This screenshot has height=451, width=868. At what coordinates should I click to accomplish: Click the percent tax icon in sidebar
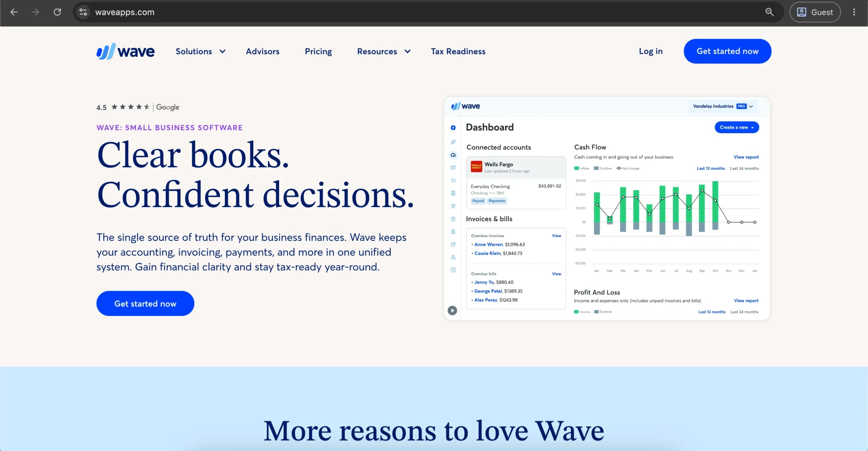click(x=453, y=270)
